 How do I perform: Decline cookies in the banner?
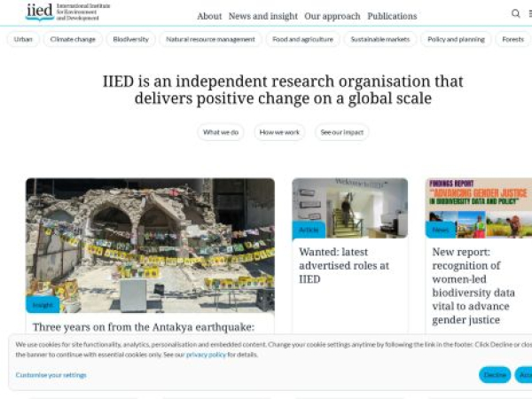pyautogui.click(x=495, y=375)
